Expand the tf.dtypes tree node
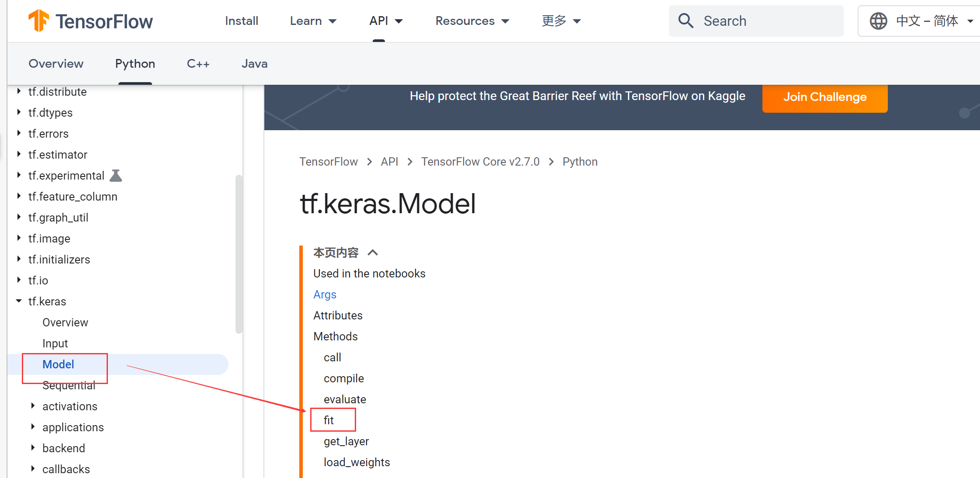Image resolution: width=980 pixels, height=478 pixels. click(x=19, y=112)
